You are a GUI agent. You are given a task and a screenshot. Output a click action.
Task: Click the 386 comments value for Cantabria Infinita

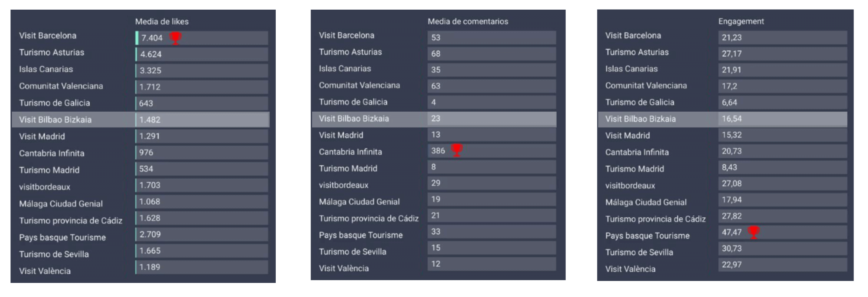coord(438,151)
